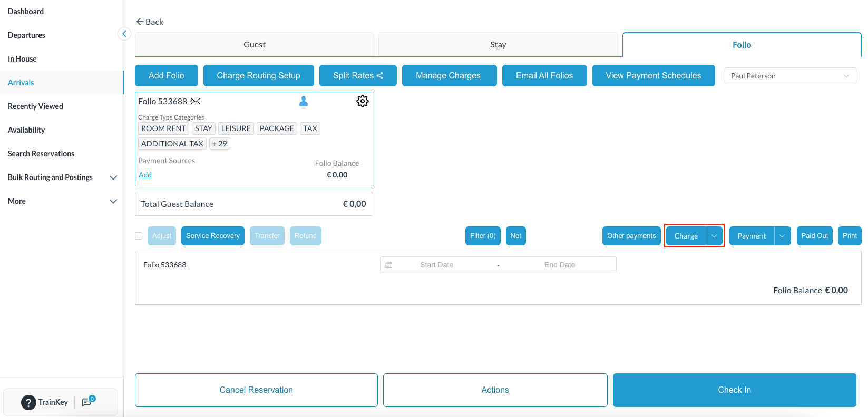The width and height of the screenshot is (868, 417).
Task: Open the chat messages icon
Action: click(x=87, y=402)
